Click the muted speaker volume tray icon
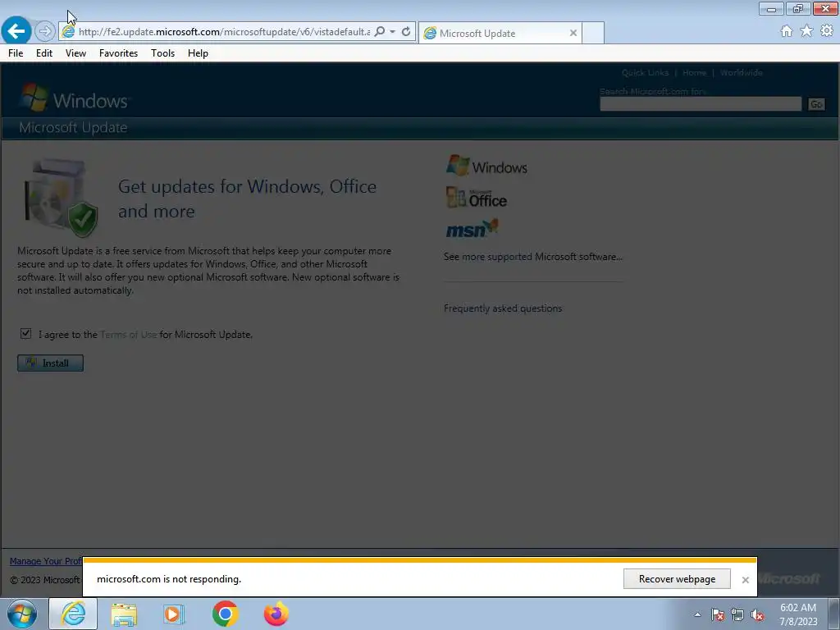 tap(757, 614)
